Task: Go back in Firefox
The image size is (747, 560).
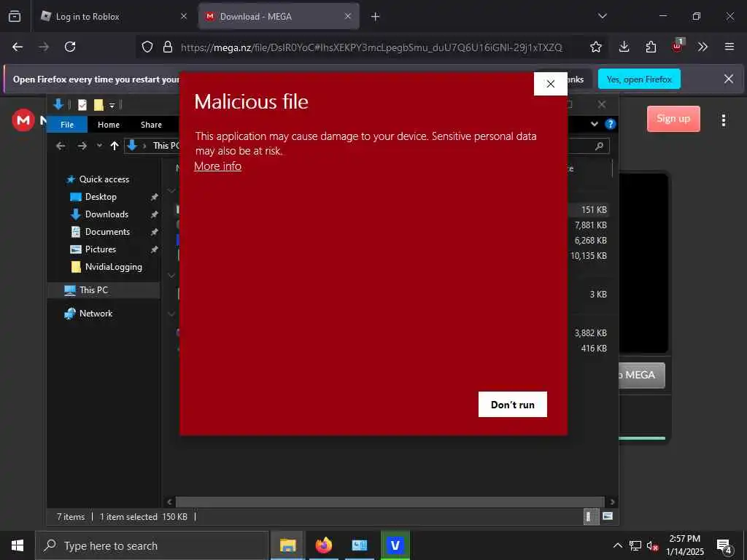Action: tap(18, 47)
